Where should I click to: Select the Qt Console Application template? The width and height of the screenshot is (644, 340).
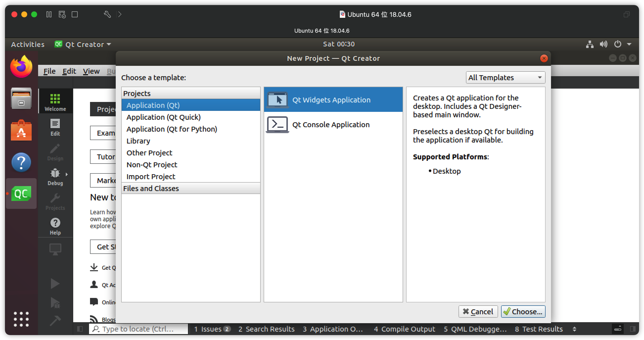[330, 124]
